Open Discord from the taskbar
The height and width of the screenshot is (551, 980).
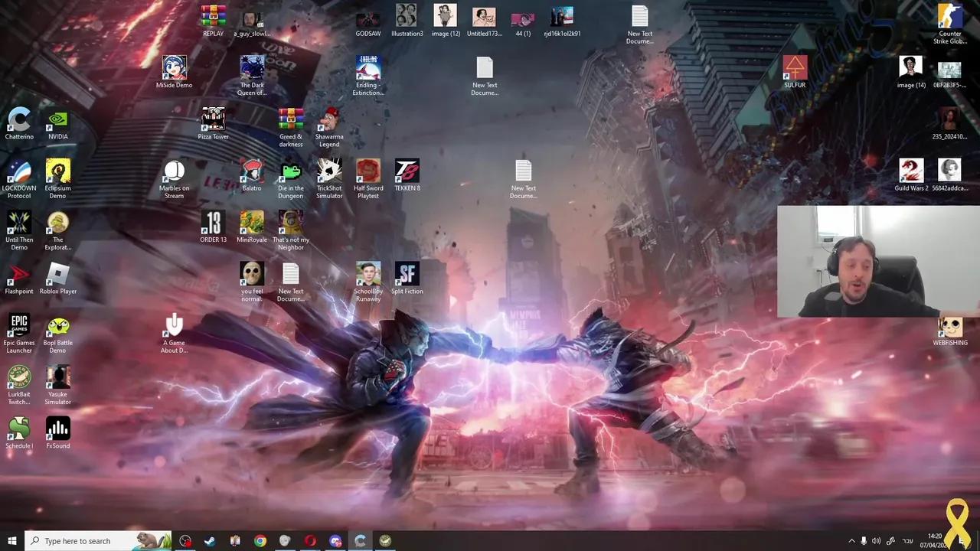point(335,541)
